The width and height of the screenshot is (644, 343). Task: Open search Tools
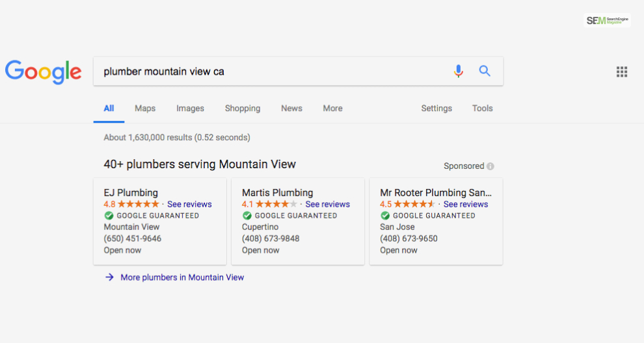click(x=482, y=108)
